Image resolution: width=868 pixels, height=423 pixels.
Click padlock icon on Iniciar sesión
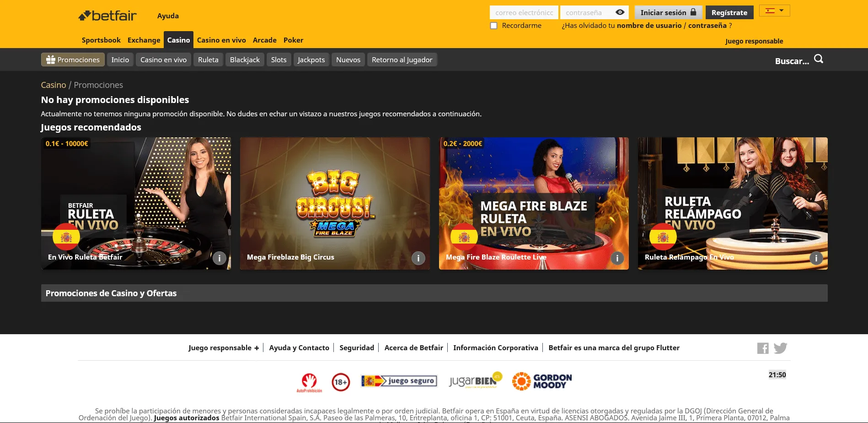693,12
